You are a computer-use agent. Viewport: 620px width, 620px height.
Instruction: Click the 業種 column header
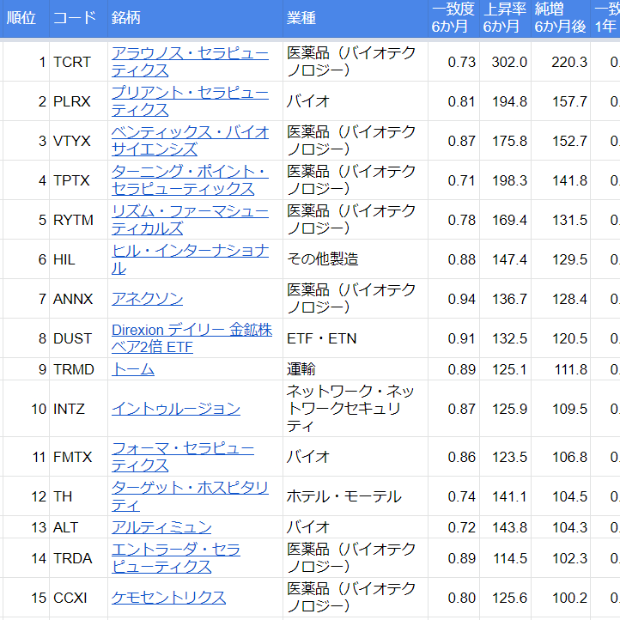pos(355,18)
